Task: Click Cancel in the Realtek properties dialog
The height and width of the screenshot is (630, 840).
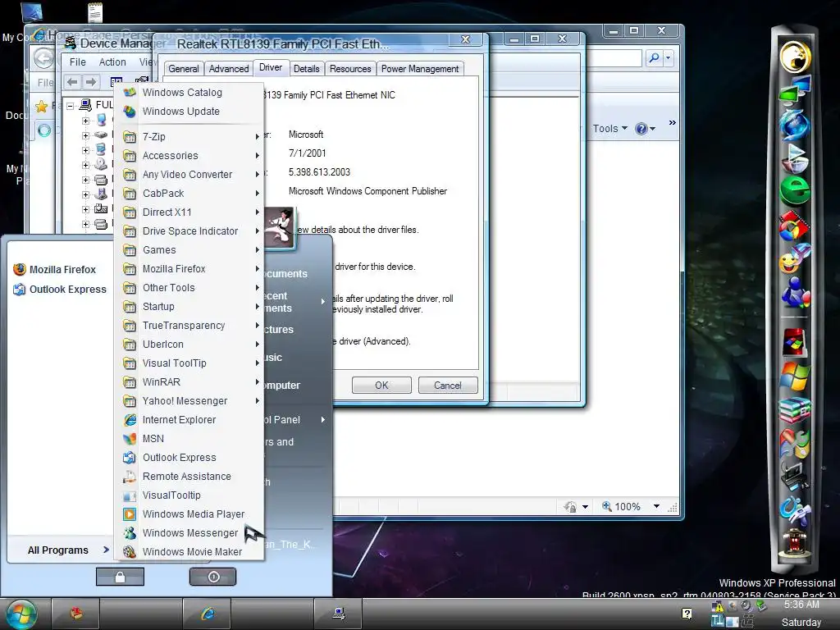Action: pyautogui.click(x=447, y=386)
